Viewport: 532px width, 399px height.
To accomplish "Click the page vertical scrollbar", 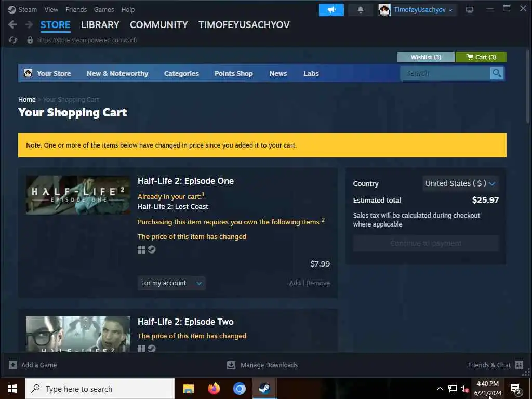I will (528, 87).
